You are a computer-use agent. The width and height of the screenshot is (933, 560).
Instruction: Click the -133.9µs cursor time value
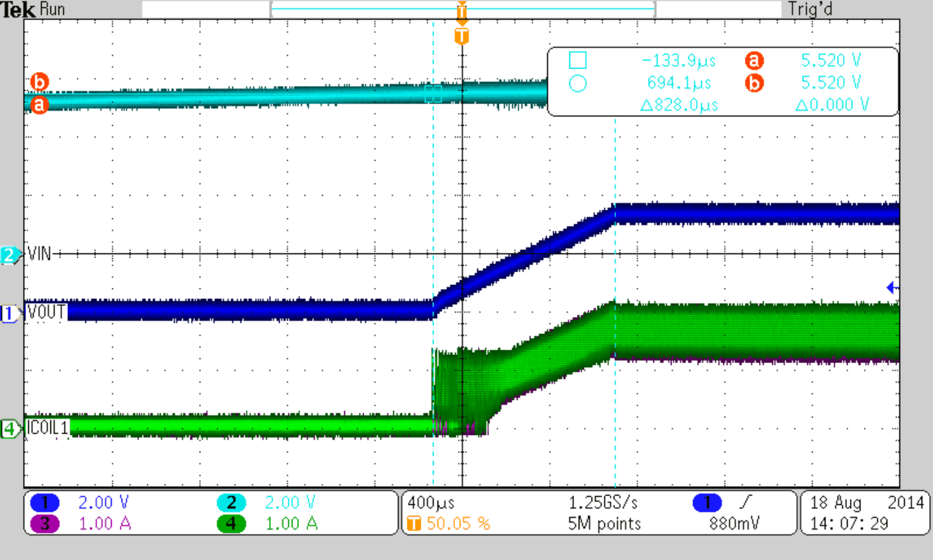(679, 61)
